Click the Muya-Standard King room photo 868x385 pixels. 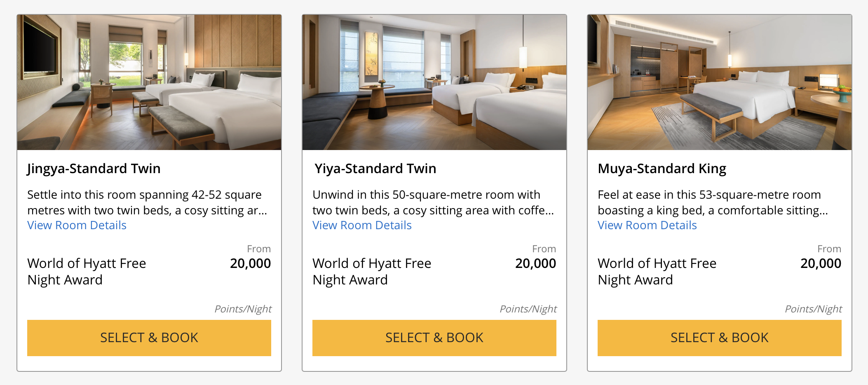click(x=720, y=82)
